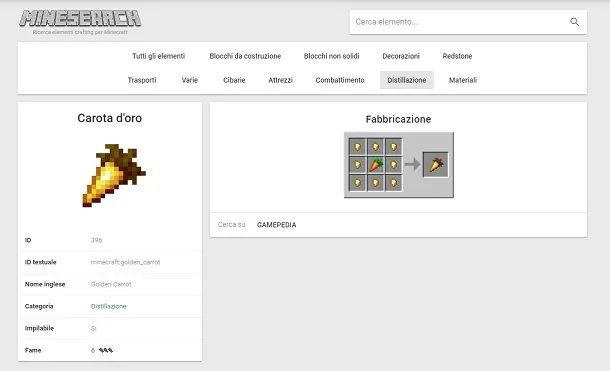610x371 pixels.
Task: Click the golden carrot result slot
Action: tap(436, 165)
